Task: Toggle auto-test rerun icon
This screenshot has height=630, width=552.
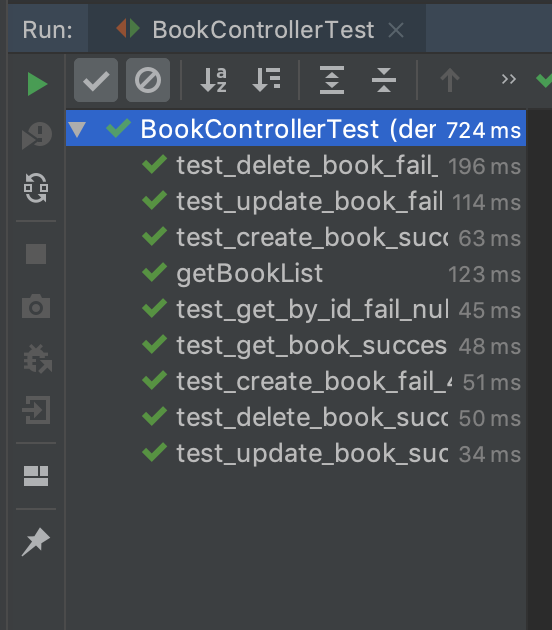Action: coord(36,188)
